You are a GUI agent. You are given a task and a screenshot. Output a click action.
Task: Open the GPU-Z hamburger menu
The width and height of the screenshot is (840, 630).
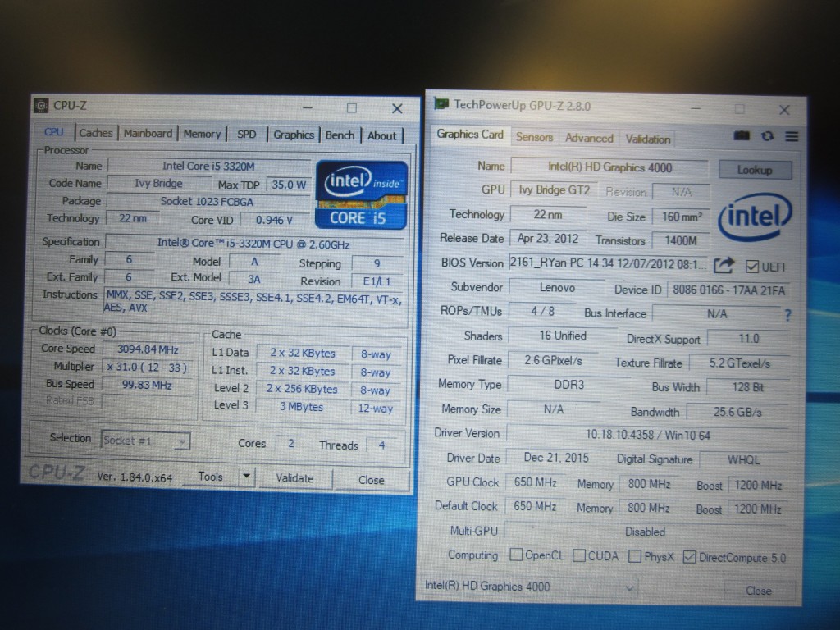tap(792, 137)
